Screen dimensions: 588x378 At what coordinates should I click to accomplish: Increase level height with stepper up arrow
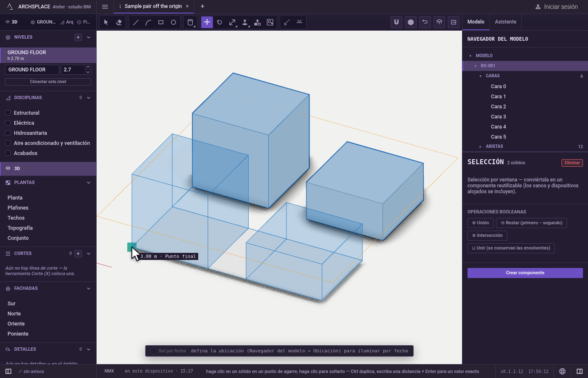click(88, 67)
